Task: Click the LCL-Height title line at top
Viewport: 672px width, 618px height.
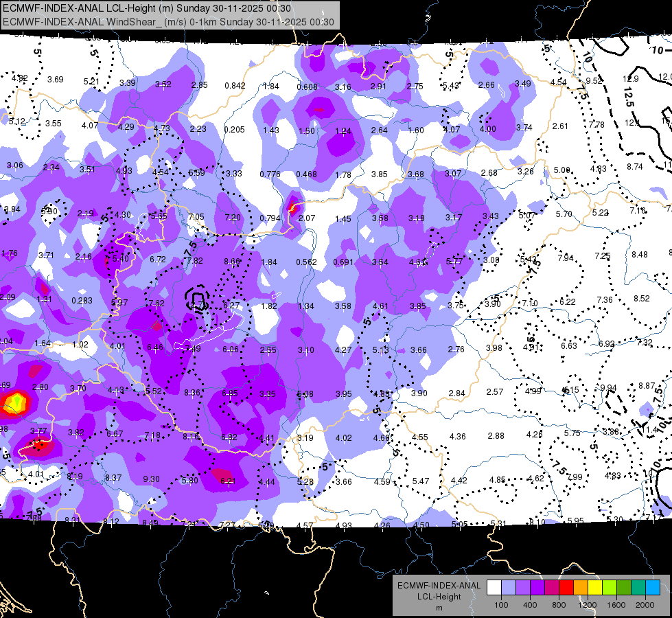Action: (x=147, y=8)
